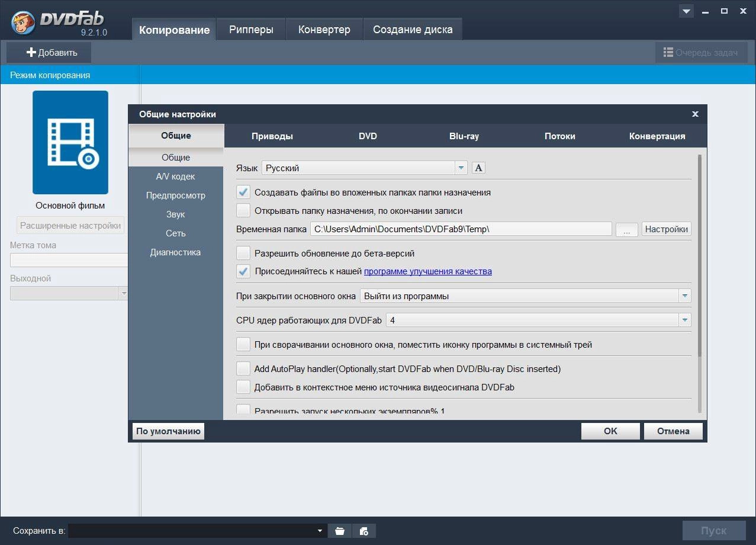Click the Отмена button
Viewport: 756px width, 545px height.
[x=673, y=431]
